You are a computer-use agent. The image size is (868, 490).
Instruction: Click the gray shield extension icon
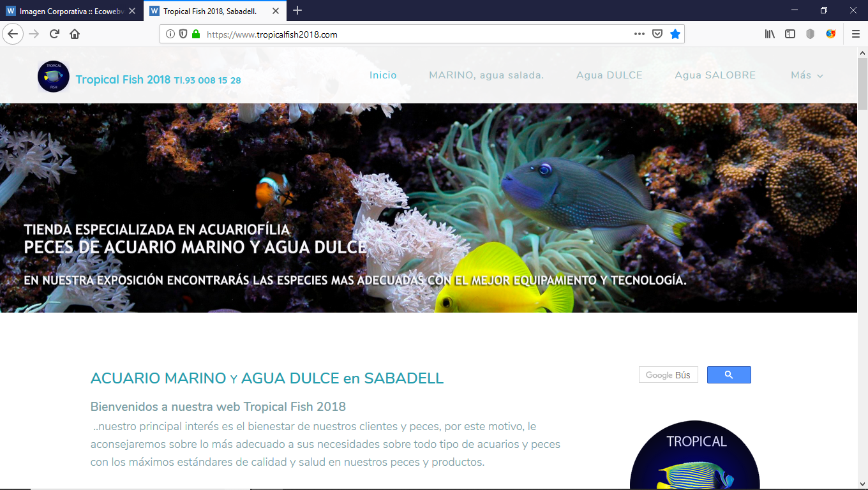811,34
